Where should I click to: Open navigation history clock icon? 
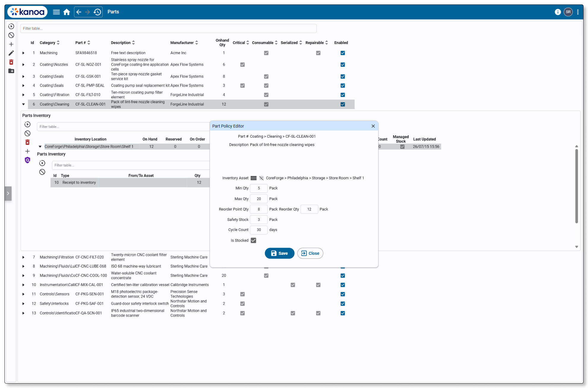coord(97,12)
